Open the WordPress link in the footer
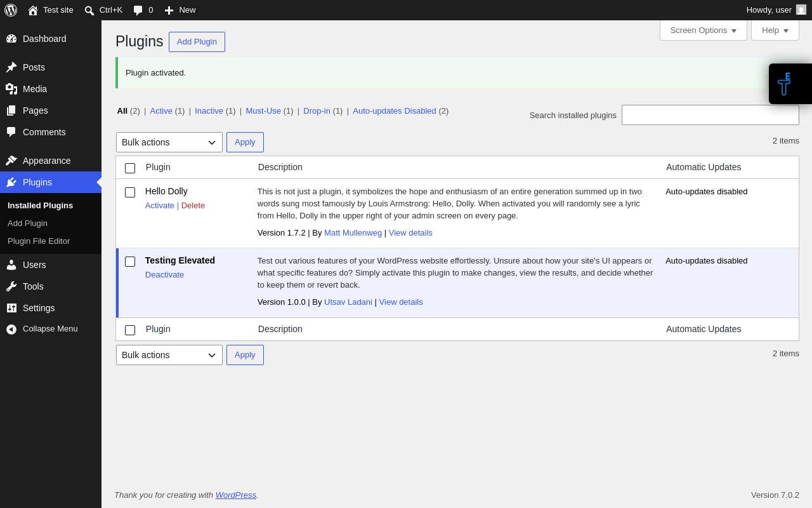The height and width of the screenshot is (508, 812). (236, 495)
